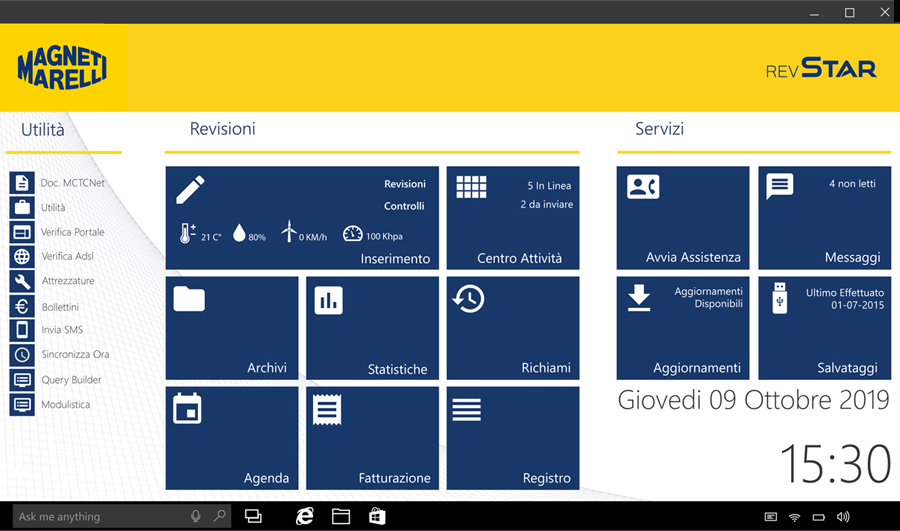Open the Statistiche tile label
The image size is (900, 531).
pos(397,369)
